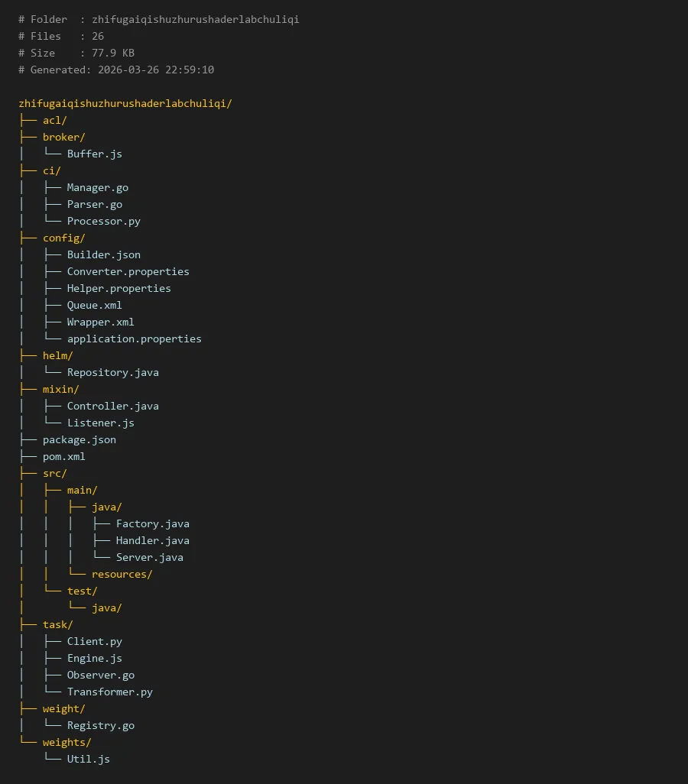Image resolution: width=688 pixels, height=784 pixels.
Task: Select the Builder.json config file
Action: coord(103,254)
